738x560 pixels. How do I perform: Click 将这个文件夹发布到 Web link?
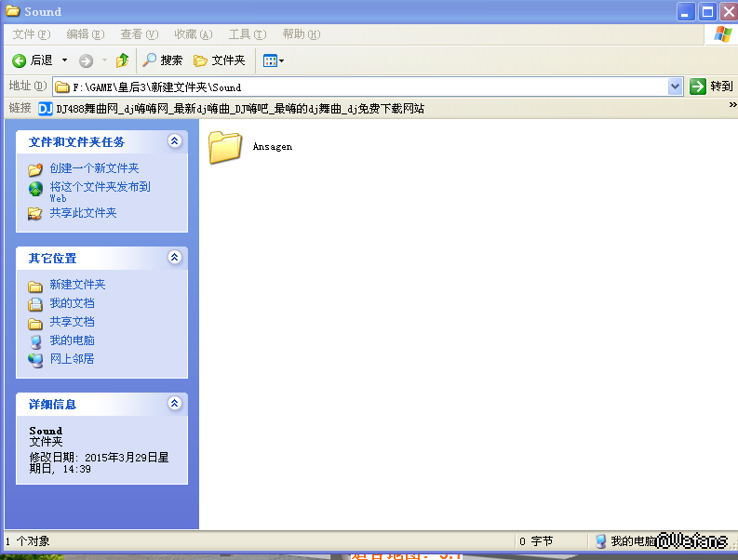tap(100, 192)
